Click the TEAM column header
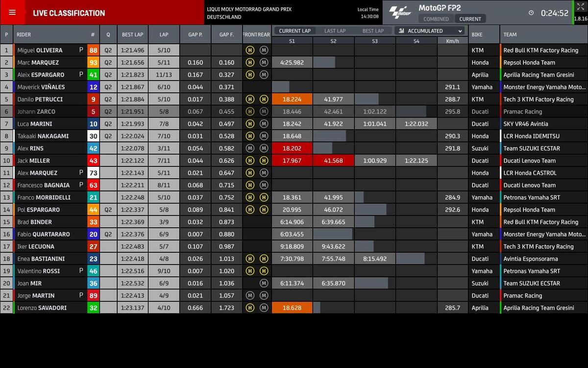The height and width of the screenshot is (368, 588). 510,35
